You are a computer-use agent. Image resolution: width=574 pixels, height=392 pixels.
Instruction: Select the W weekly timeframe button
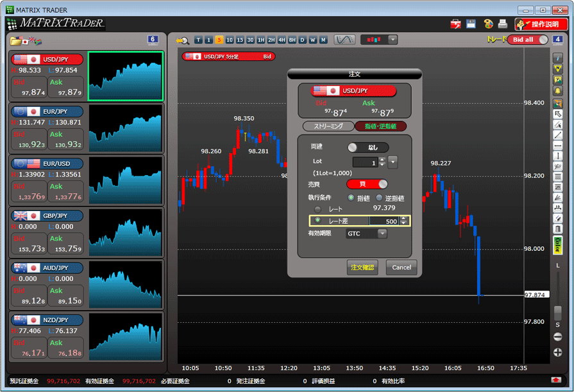[313, 40]
